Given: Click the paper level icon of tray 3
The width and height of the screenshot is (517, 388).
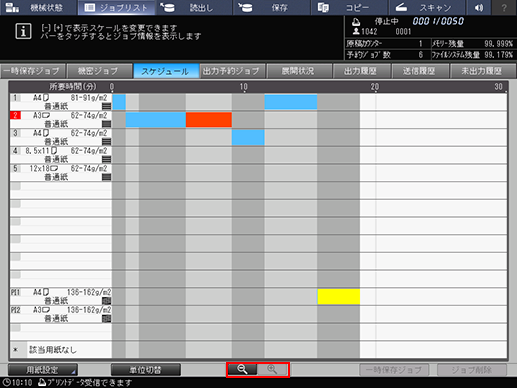Looking at the screenshot, I should 106,142.
